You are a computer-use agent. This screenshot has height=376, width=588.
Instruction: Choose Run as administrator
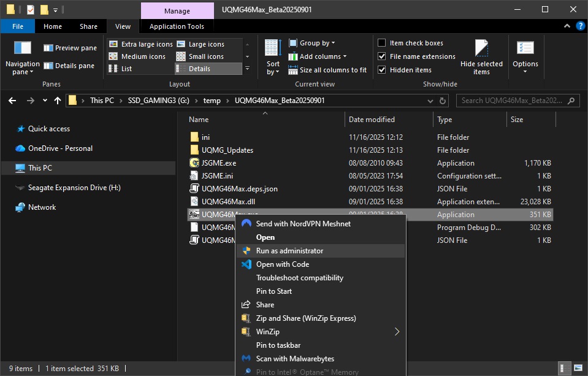[x=321, y=251]
